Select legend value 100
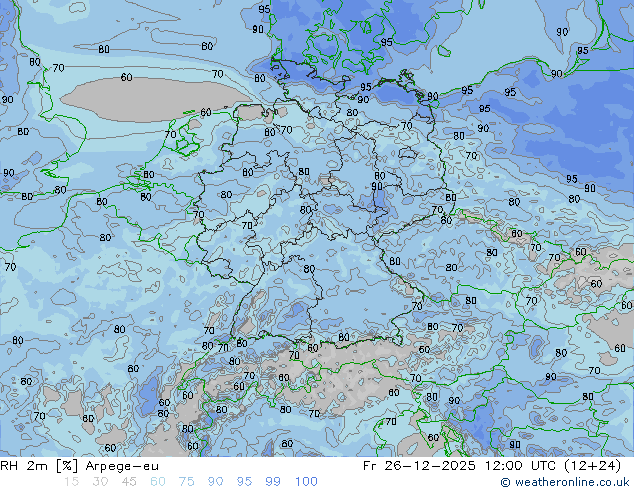 coord(306,482)
